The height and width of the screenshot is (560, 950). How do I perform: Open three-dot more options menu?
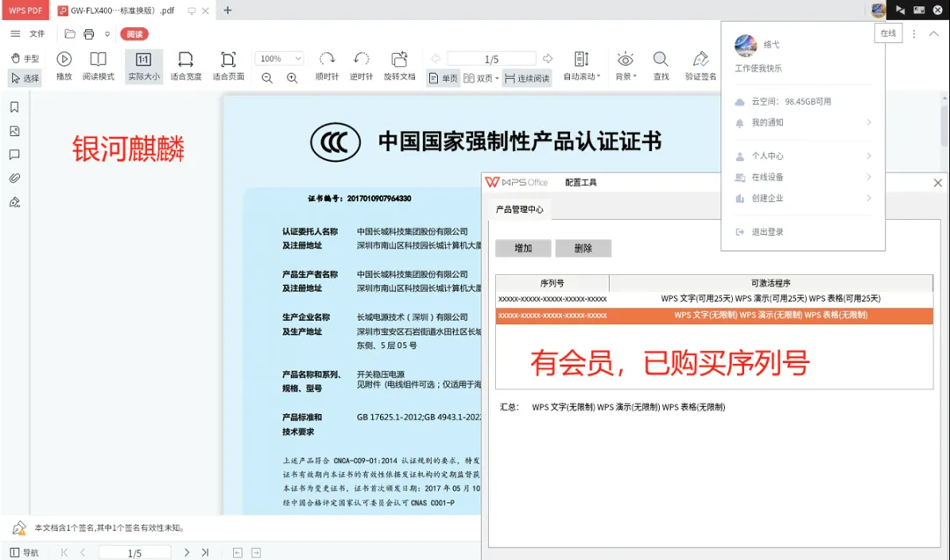914,34
